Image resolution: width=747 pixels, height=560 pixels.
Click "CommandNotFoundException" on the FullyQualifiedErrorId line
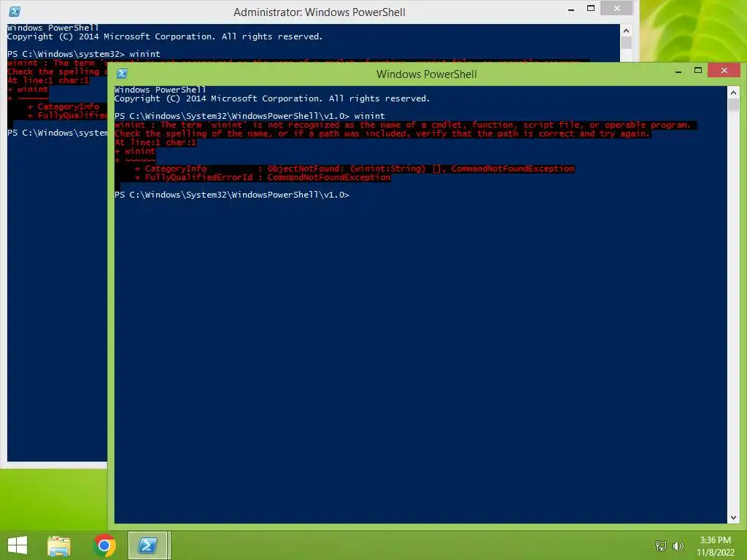tap(329, 177)
